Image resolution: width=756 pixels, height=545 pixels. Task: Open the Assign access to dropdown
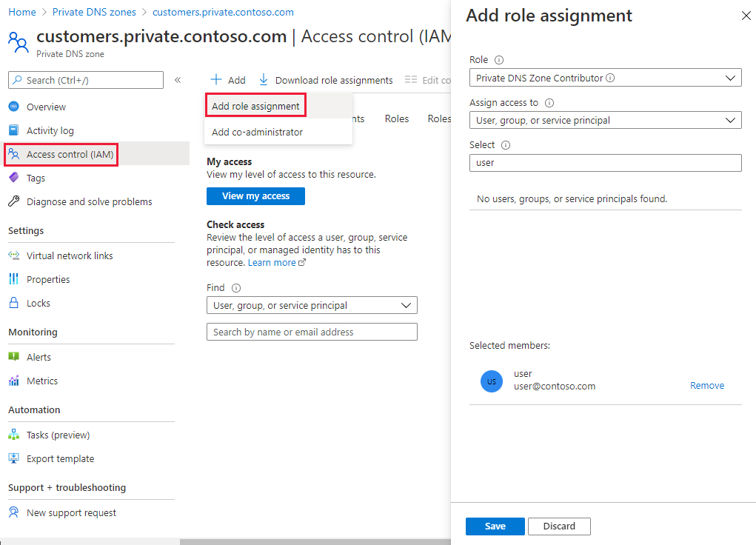[605, 120]
